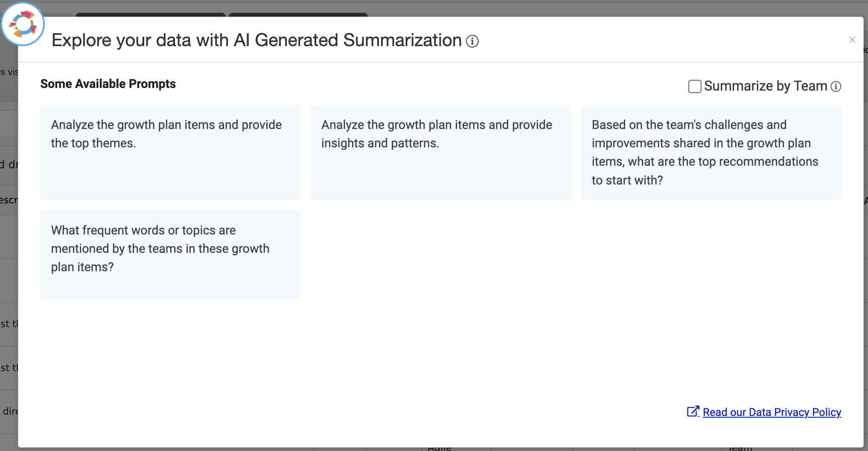Click dimmed Team text below the dialog

(x=740, y=448)
